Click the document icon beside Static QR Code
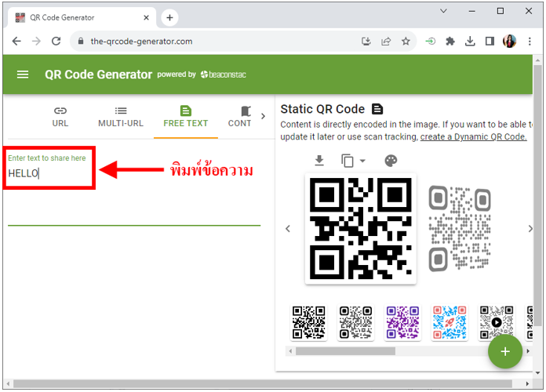Screen dimensions: 546x392 377,109
